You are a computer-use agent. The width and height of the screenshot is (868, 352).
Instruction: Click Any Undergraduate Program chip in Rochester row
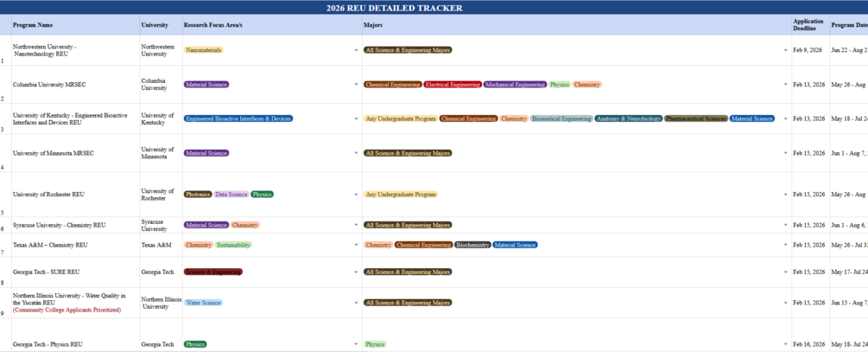click(402, 195)
